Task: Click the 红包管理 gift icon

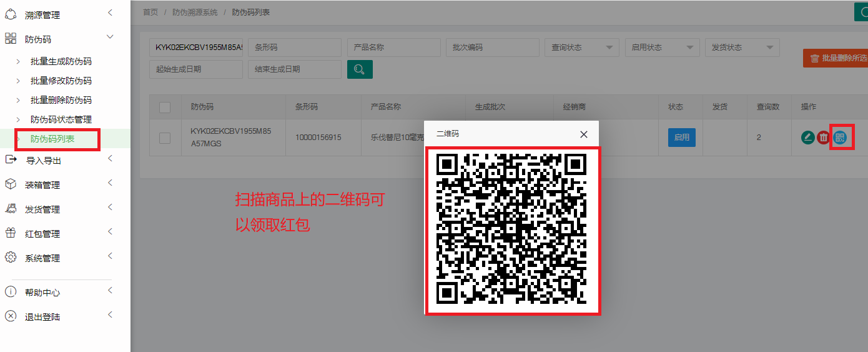Action: tap(11, 233)
